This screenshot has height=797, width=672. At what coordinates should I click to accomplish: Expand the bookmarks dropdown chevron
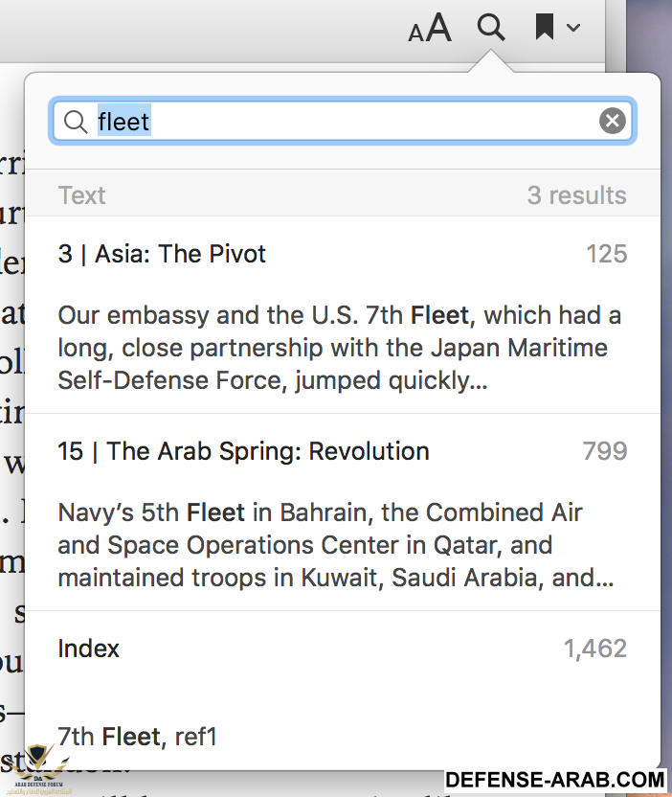(x=573, y=29)
